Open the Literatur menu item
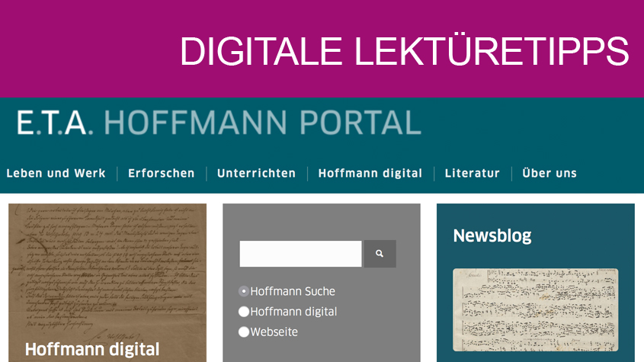 point(473,174)
